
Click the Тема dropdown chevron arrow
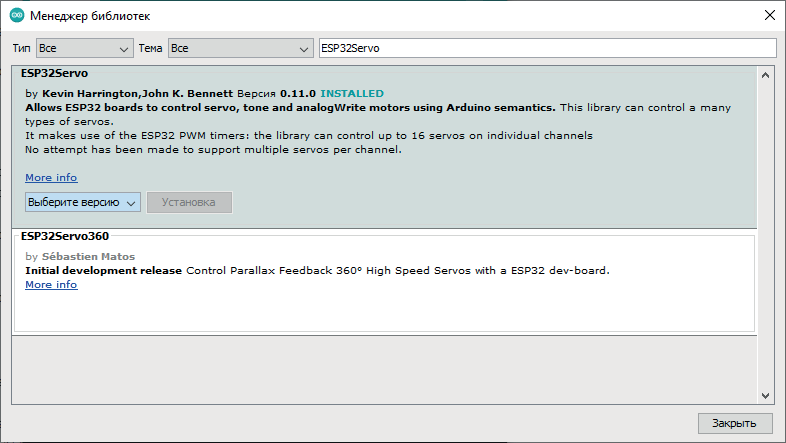coord(304,48)
